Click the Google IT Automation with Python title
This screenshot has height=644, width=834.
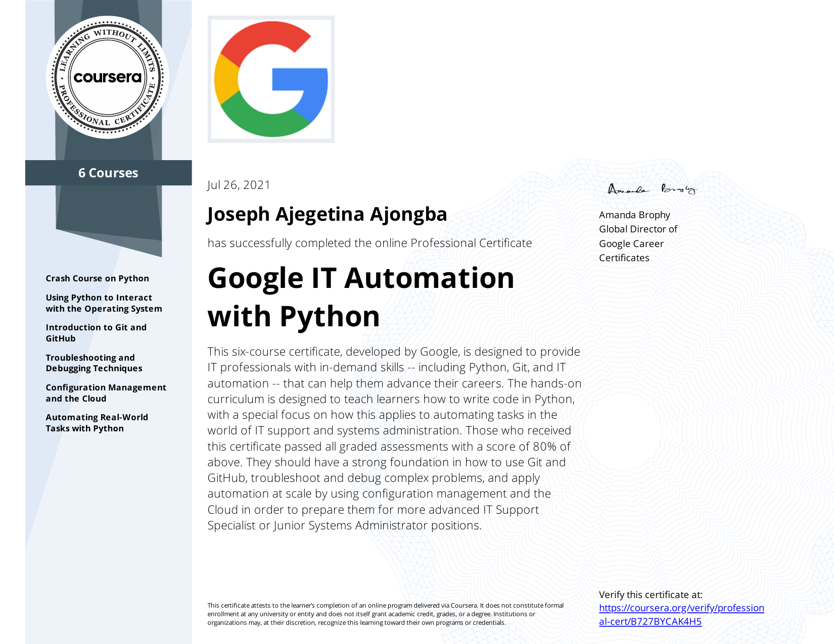[x=362, y=296]
